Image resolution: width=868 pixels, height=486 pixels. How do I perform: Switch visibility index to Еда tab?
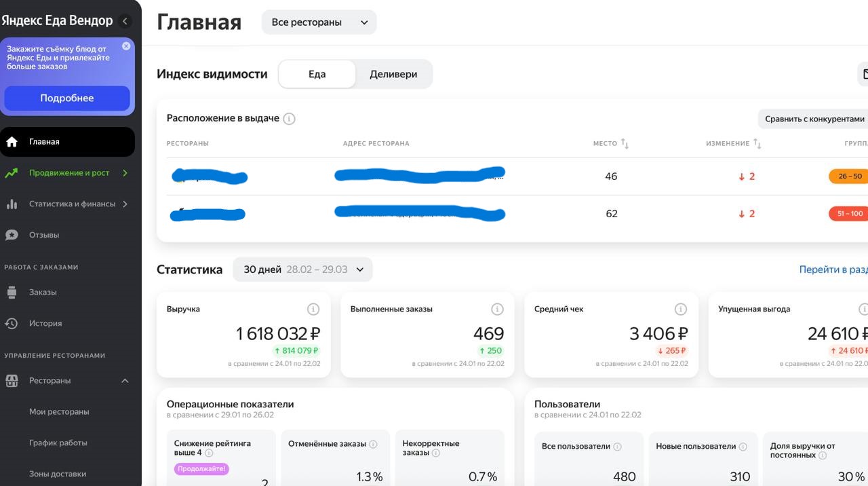[x=317, y=74]
